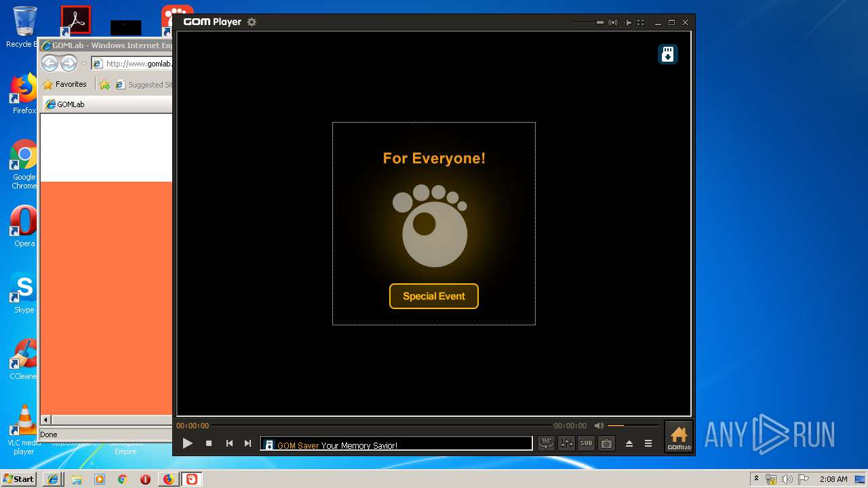This screenshot has height=488, width=868.
Task: Click left arrow of IE horizontal scrollbar
Action: [x=46, y=420]
